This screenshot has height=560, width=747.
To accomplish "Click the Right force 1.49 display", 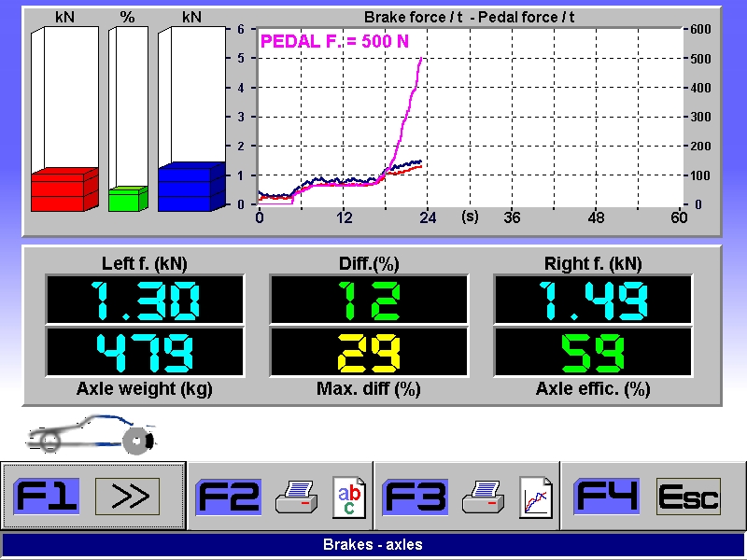I will coord(593,300).
